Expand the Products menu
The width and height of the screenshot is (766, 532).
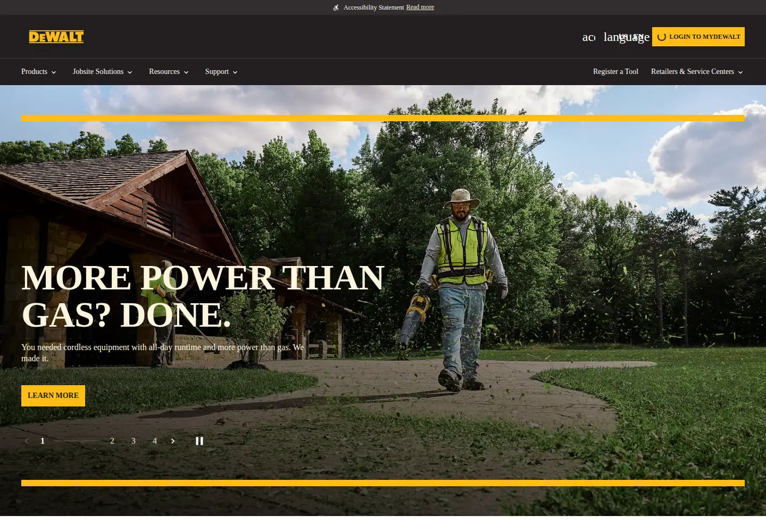point(39,72)
